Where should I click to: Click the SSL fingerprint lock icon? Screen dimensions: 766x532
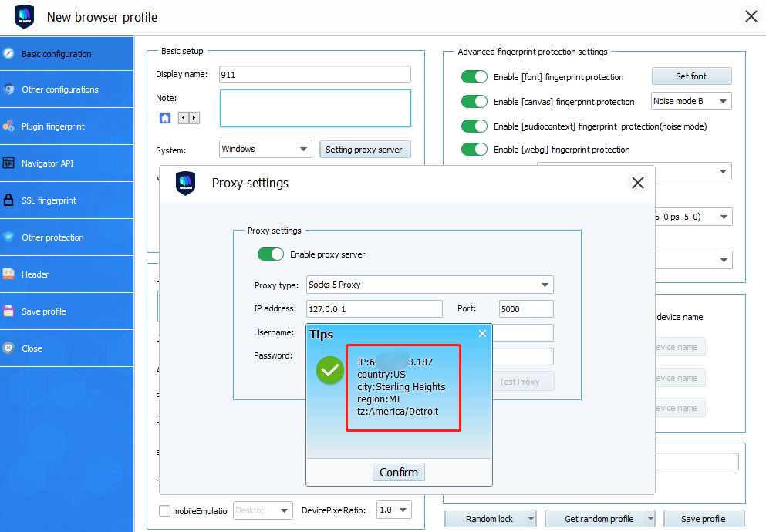tap(8, 200)
